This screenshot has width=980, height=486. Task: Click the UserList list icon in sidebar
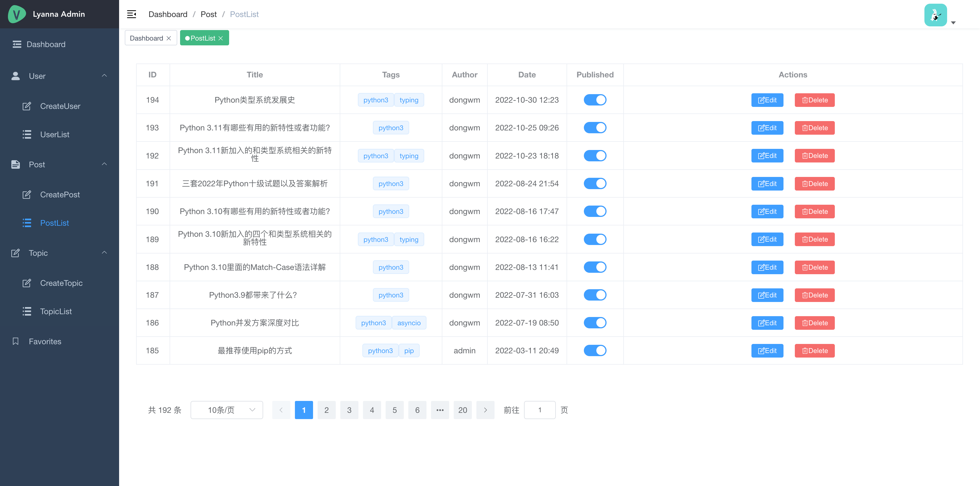27,134
